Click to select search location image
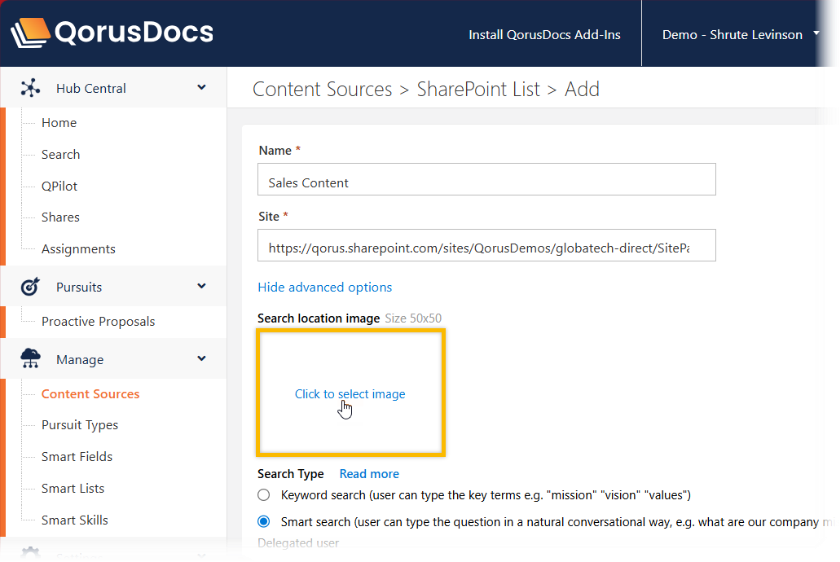The width and height of the screenshot is (840, 562). 350,394
